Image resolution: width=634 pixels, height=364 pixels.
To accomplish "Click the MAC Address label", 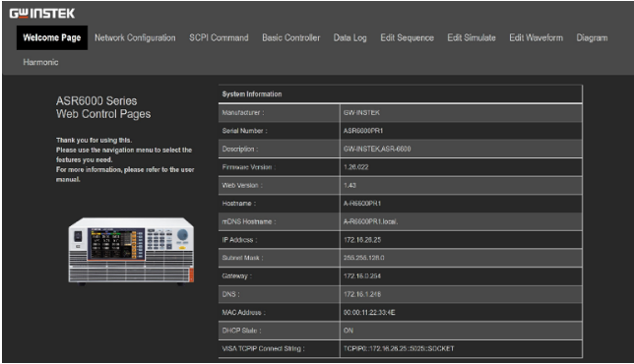I will [x=243, y=313].
